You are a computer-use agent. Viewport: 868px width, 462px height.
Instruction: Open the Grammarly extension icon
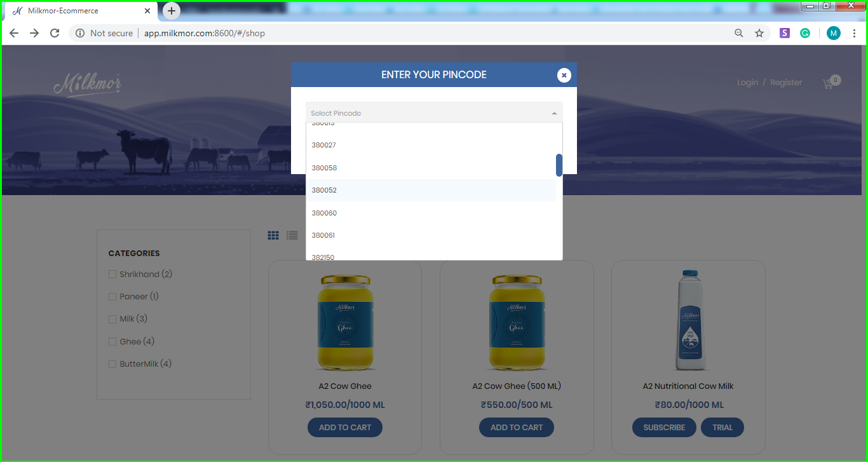[x=805, y=33]
